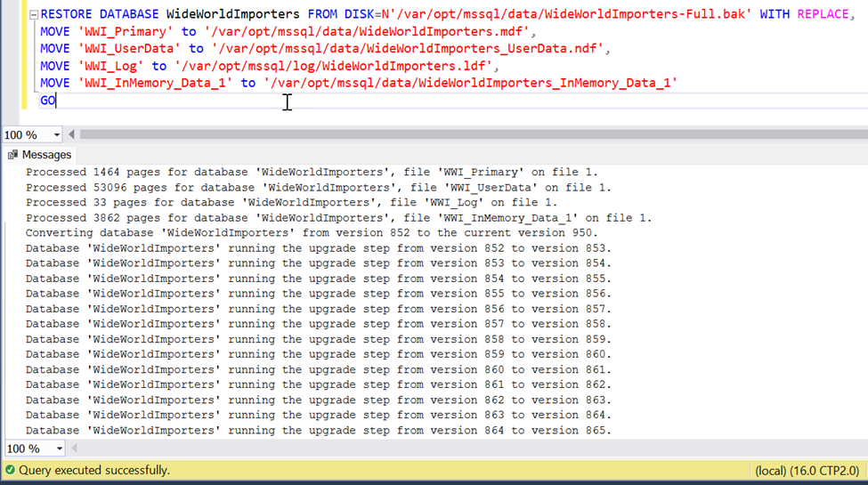This screenshot has width=868, height=485.
Task: Click the editor horizontal scroll left arrow
Action: coord(71,134)
